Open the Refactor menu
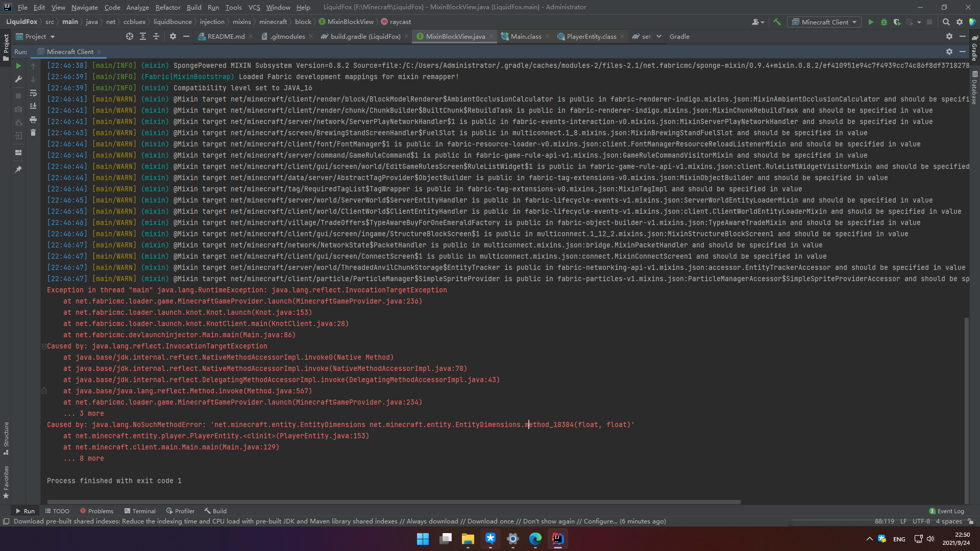980x551 pixels. coord(168,7)
